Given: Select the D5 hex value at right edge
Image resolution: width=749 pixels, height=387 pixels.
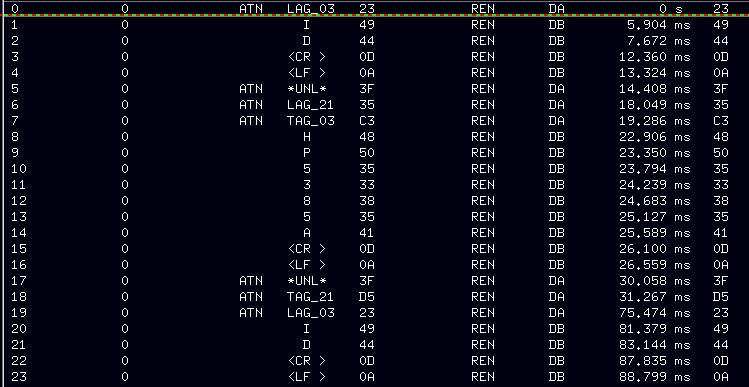Looking at the screenshot, I should click(720, 297).
